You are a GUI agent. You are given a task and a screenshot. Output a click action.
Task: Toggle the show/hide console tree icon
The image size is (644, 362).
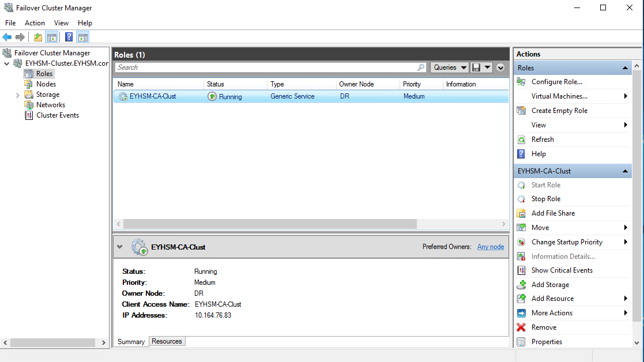coord(52,37)
